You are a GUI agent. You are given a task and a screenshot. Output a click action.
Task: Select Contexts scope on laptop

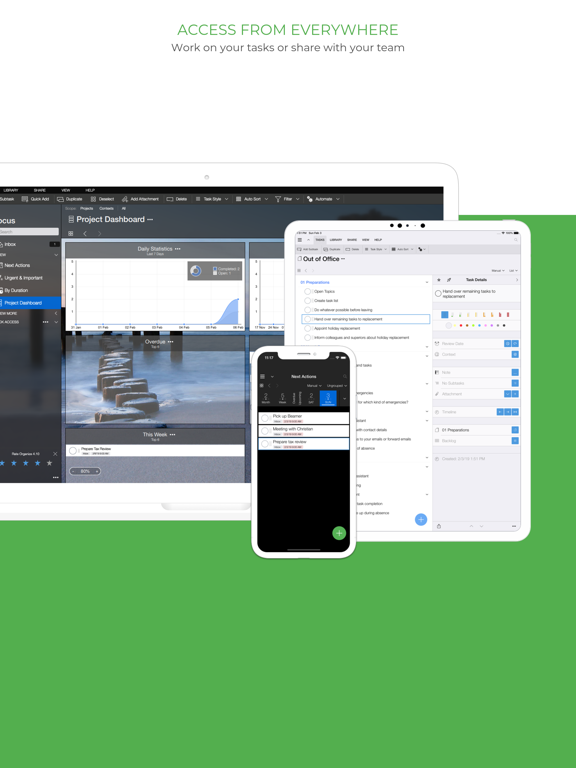106,208
